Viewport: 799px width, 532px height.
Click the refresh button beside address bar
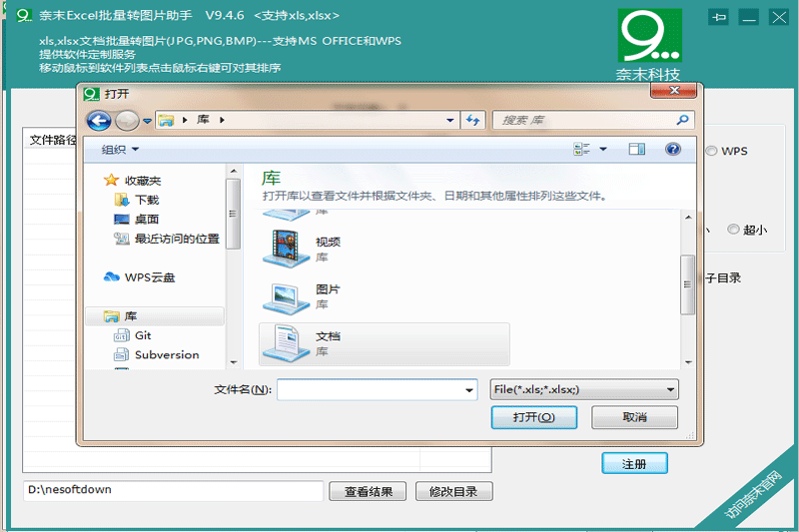(473, 121)
